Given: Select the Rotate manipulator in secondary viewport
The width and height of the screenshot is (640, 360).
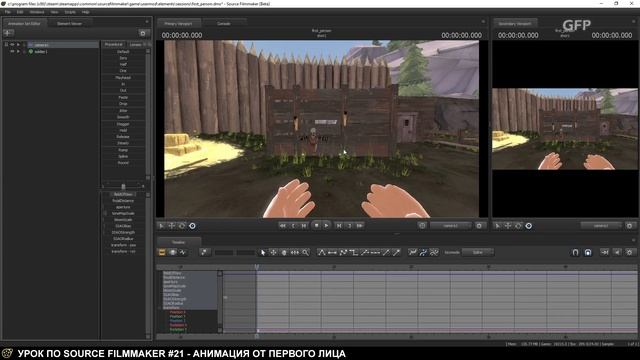Looking at the screenshot, I should tap(518, 226).
